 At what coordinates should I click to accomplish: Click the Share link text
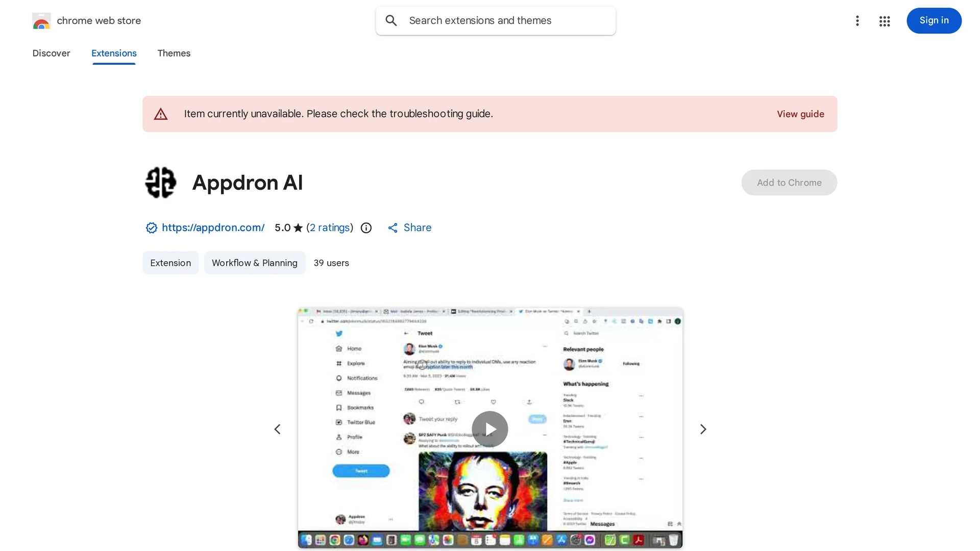[x=418, y=228]
